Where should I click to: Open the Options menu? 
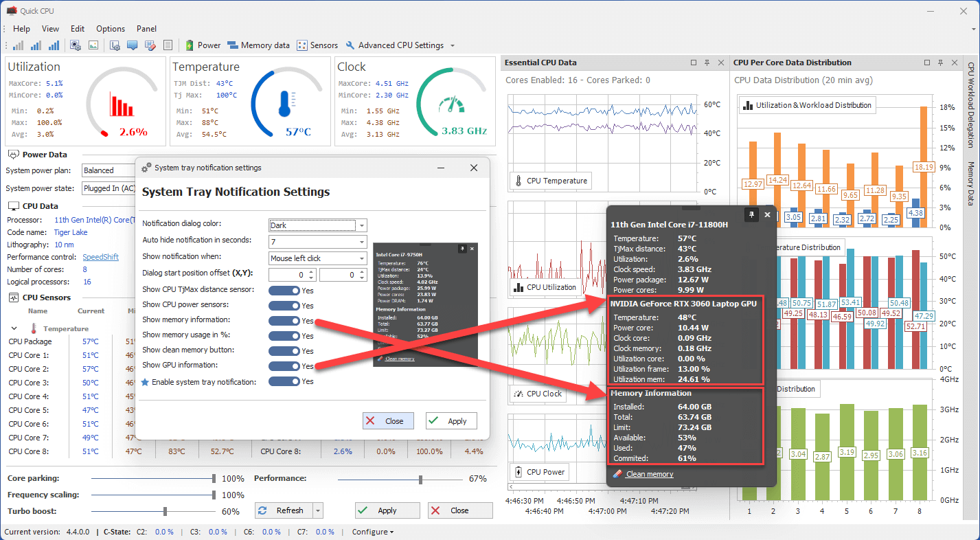pyautogui.click(x=111, y=29)
